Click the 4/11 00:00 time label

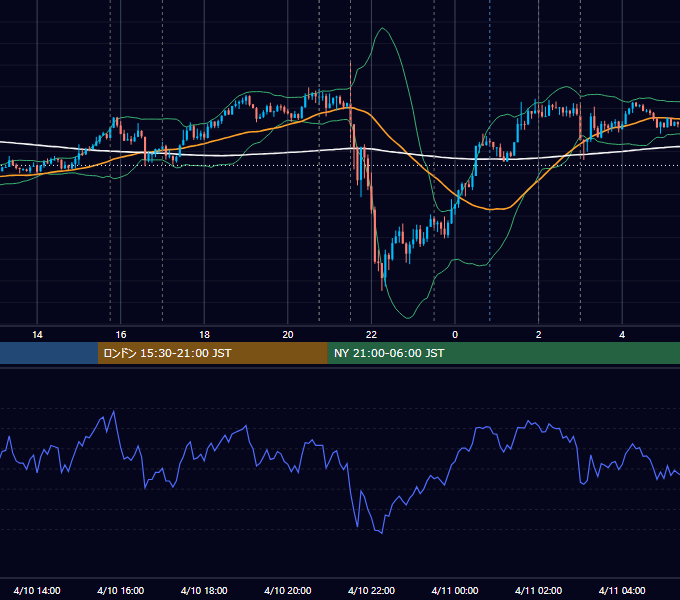pos(455,590)
